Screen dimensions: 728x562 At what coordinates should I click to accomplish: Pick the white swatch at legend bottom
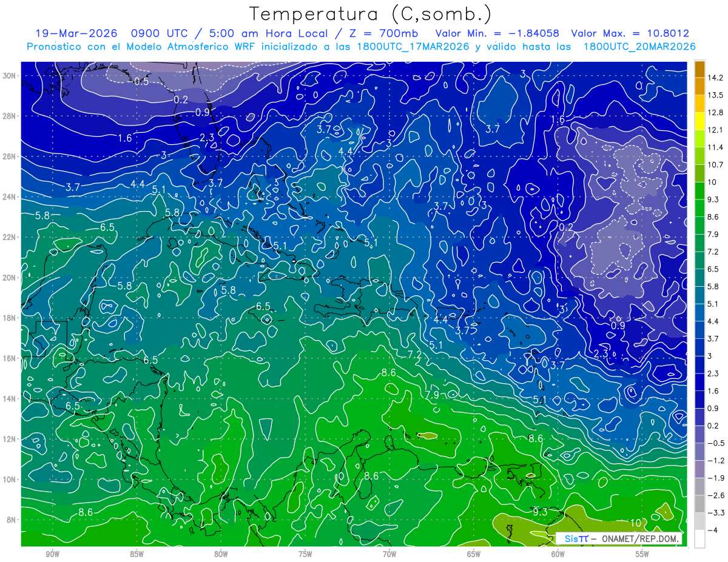tap(699, 538)
